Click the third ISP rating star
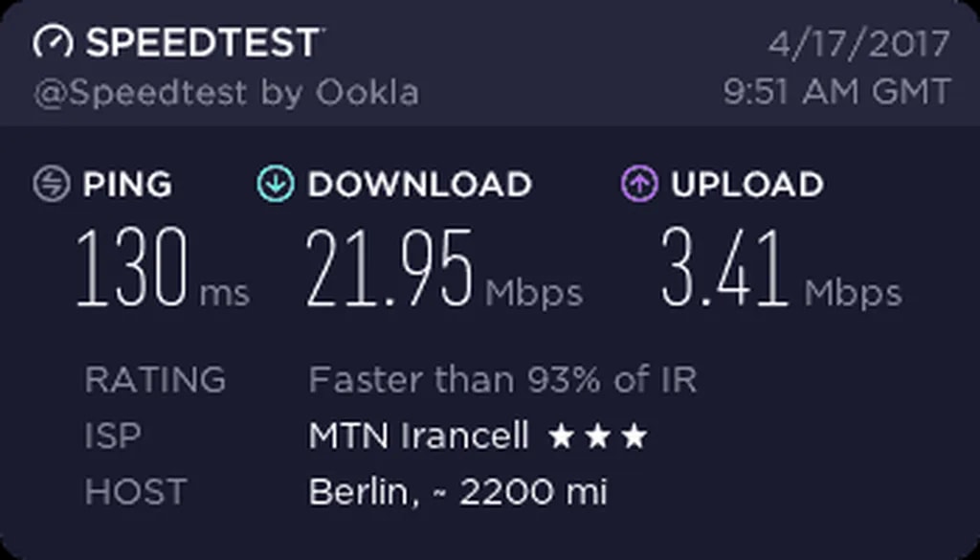Image resolution: width=980 pixels, height=560 pixels. (634, 437)
